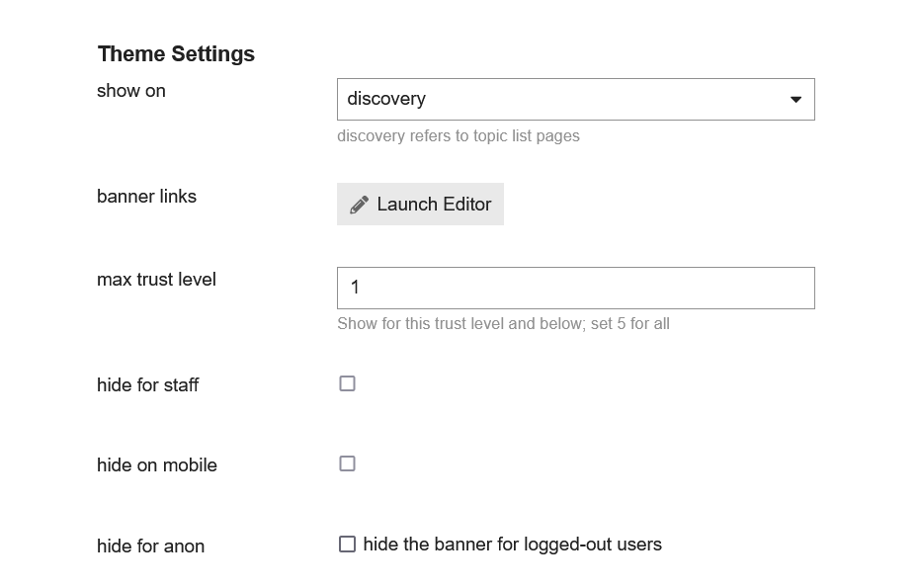
Task: Click the pencil icon in Launch Editor
Action: tap(359, 205)
